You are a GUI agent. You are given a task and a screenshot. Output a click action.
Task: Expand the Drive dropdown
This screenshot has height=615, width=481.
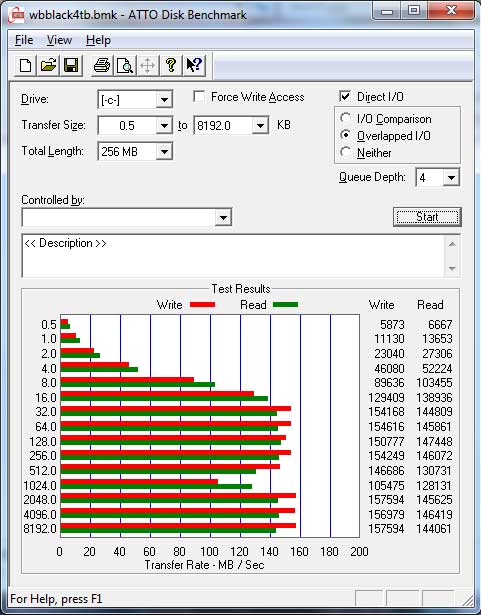pyautogui.click(x=164, y=100)
